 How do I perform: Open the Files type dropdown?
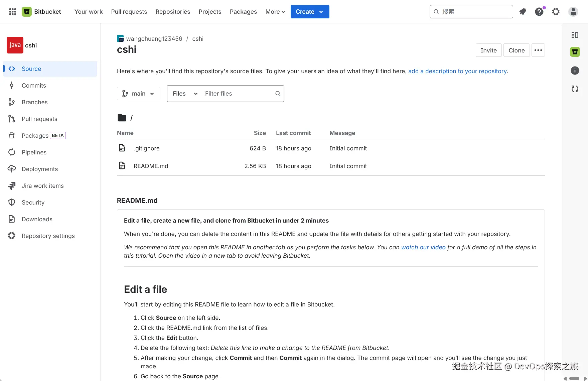tap(185, 94)
